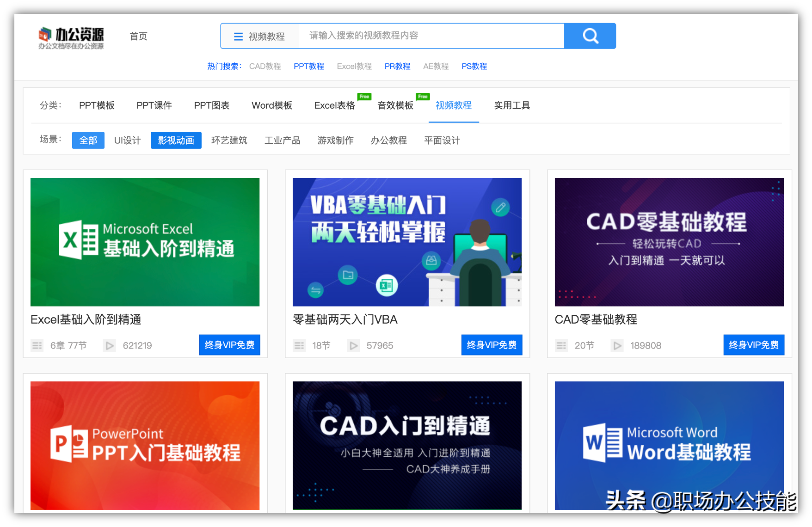Click the chapter icon showing 6章 77节
The image size is (812, 527).
tap(37, 345)
